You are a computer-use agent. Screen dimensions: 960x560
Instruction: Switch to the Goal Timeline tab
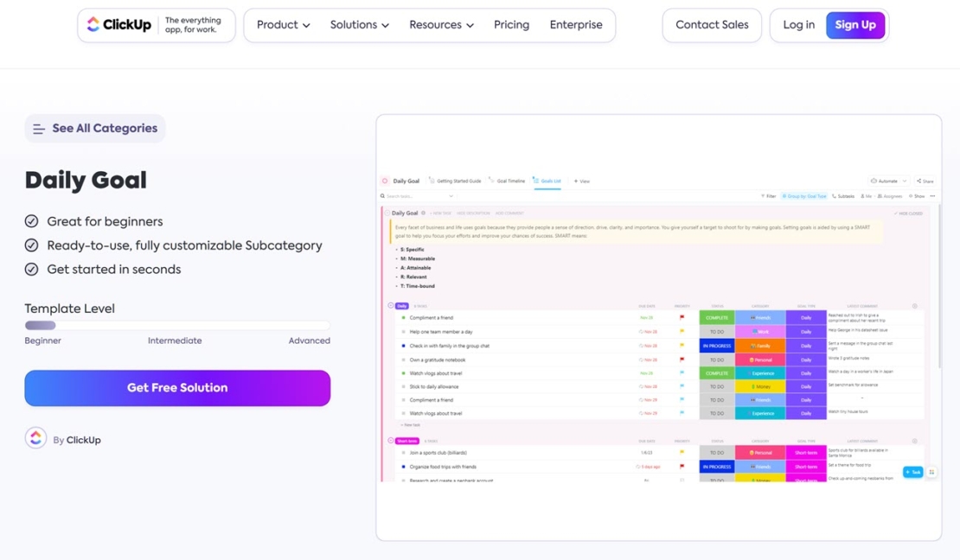[508, 181]
